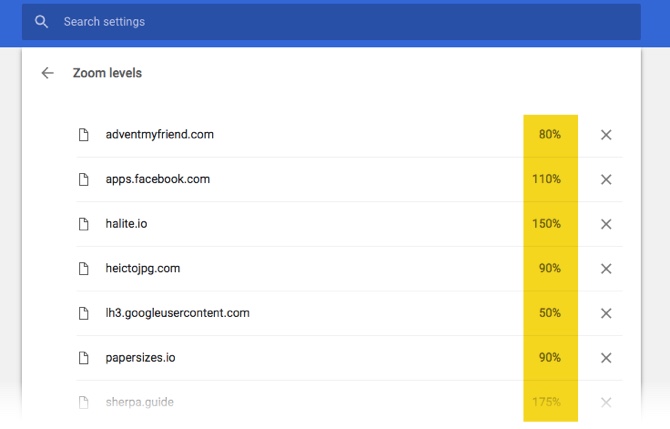Click the page icon beside lh3.googleusercontent.com
Image resolution: width=670 pixels, height=429 pixels.
click(84, 313)
